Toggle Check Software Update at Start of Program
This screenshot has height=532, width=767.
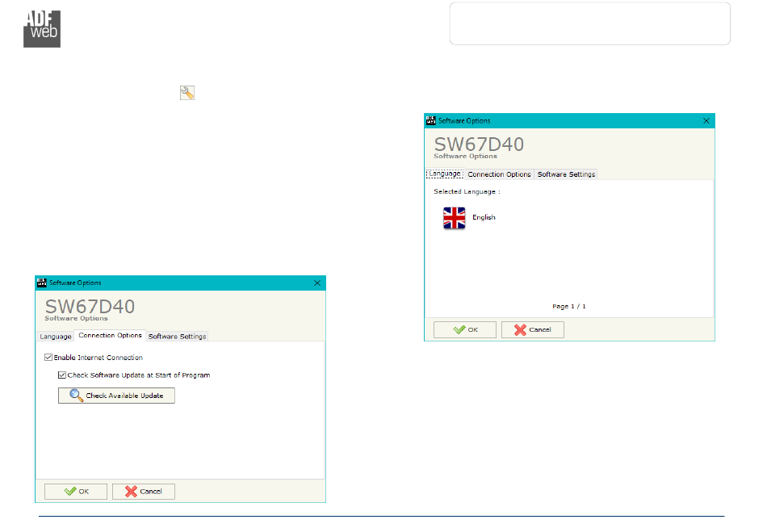click(61, 375)
